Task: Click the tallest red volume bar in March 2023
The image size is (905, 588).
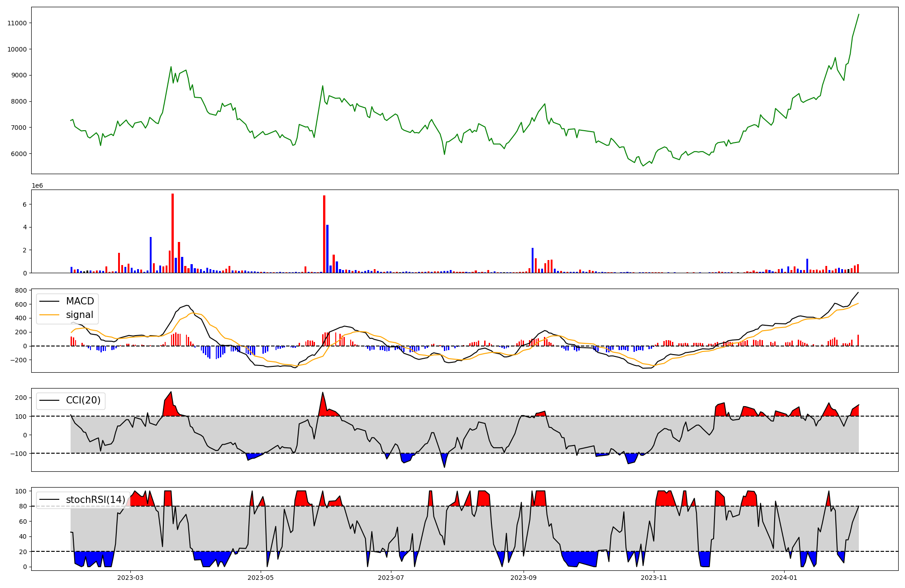Action: (x=172, y=233)
